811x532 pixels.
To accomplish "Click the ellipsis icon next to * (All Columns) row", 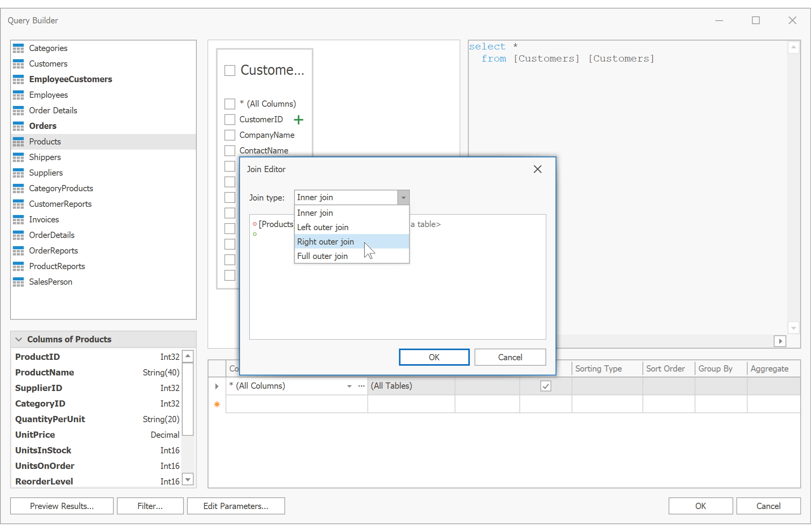I will (361, 386).
